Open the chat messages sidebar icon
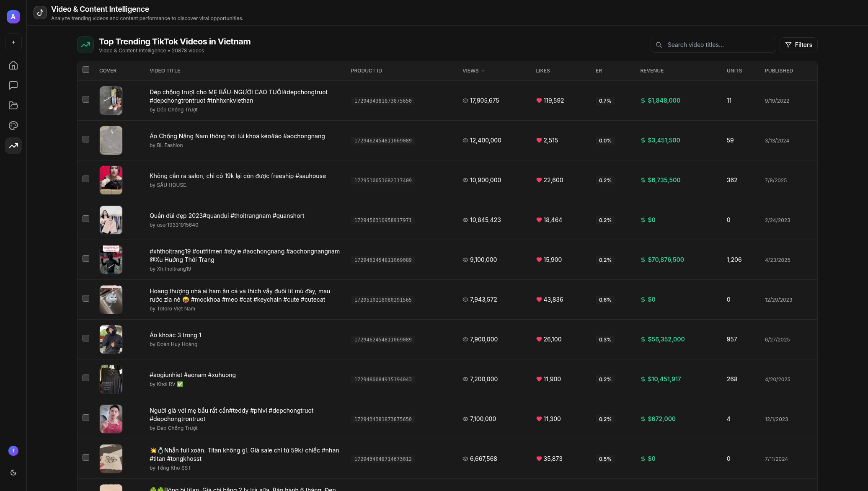This screenshot has height=491, width=868. click(x=13, y=85)
